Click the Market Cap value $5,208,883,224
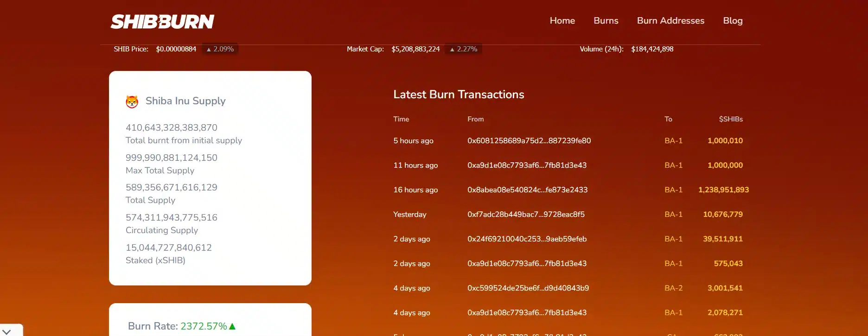Image resolution: width=868 pixels, height=336 pixels. 415,49
